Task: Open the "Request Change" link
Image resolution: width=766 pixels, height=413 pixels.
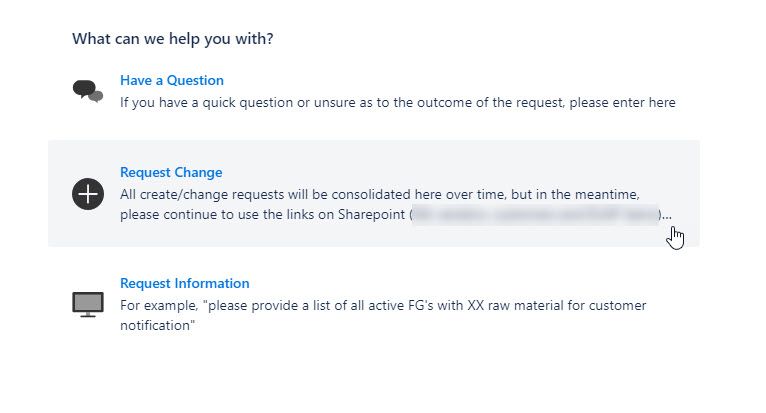Action: (171, 172)
